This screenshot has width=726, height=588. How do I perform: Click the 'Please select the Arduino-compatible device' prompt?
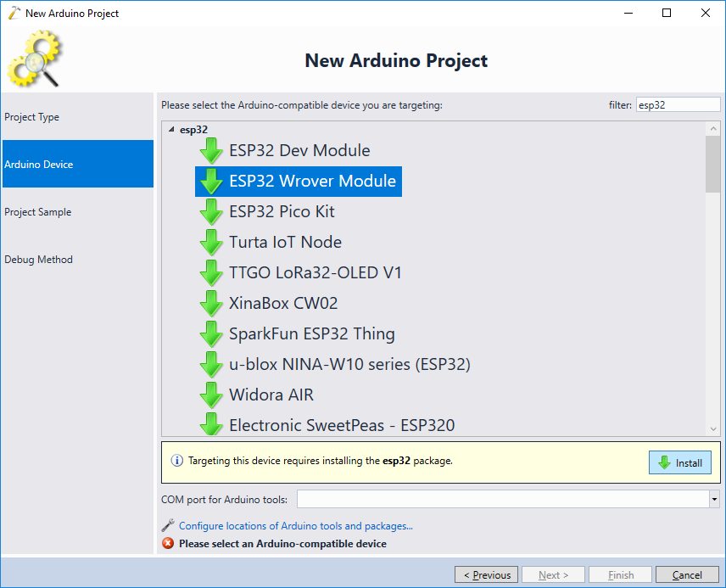[x=302, y=105]
